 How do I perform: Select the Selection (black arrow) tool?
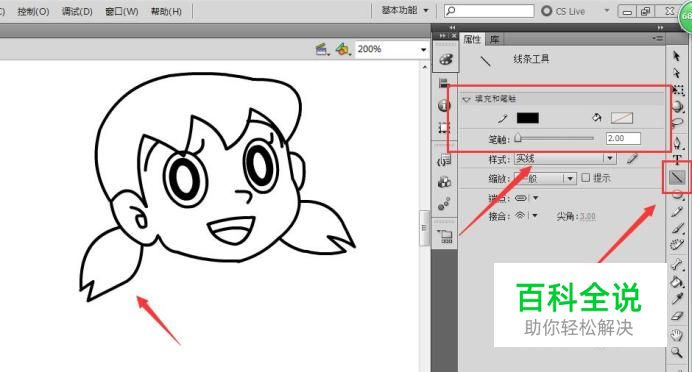677,56
